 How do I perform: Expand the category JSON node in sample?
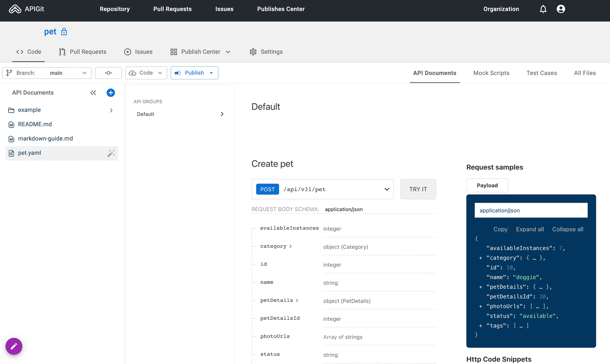(x=481, y=258)
